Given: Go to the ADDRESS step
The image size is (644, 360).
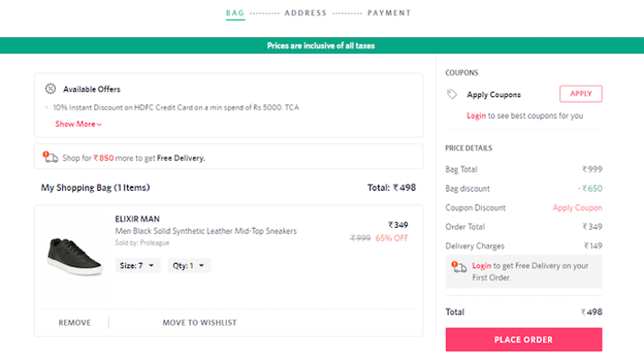Looking at the screenshot, I should [x=305, y=13].
